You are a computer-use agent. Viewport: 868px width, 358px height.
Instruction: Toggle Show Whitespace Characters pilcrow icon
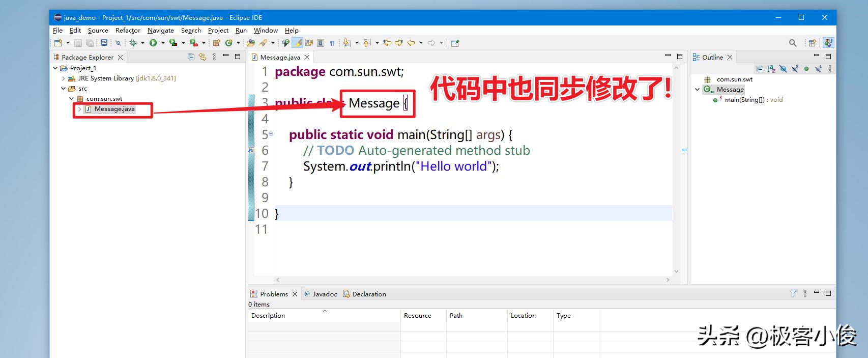tap(332, 43)
